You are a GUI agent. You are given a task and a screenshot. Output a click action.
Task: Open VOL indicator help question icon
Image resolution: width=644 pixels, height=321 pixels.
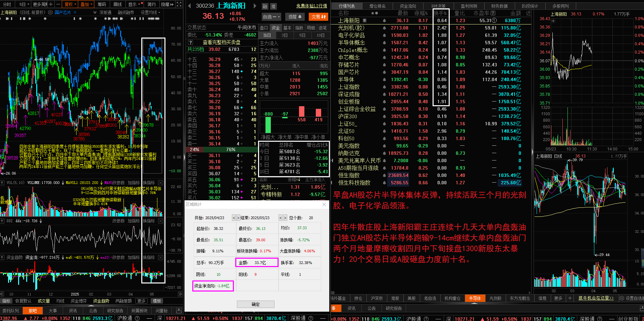pos(3,183)
